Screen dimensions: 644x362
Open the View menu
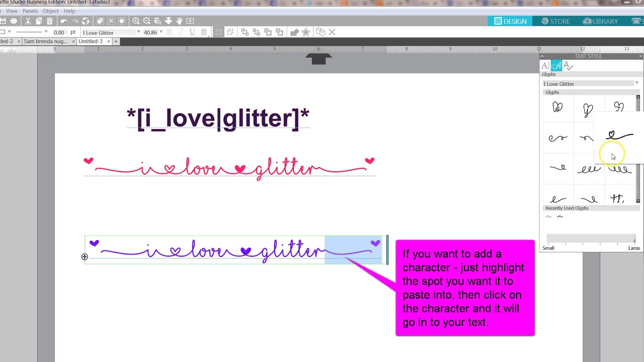click(12, 11)
